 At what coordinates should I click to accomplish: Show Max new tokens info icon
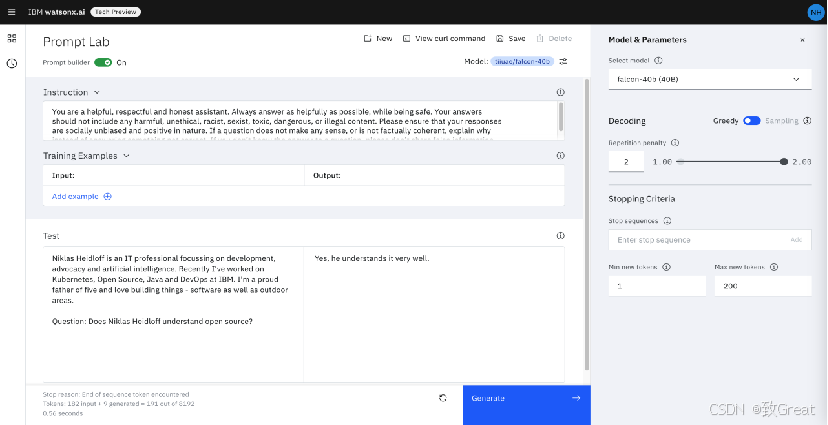click(x=774, y=267)
